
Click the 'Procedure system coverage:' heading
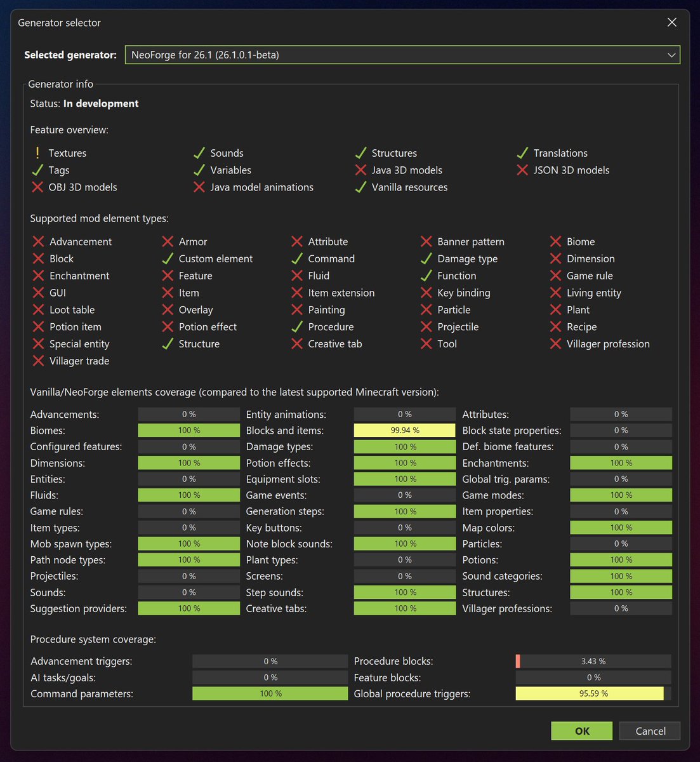click(93, 639)
